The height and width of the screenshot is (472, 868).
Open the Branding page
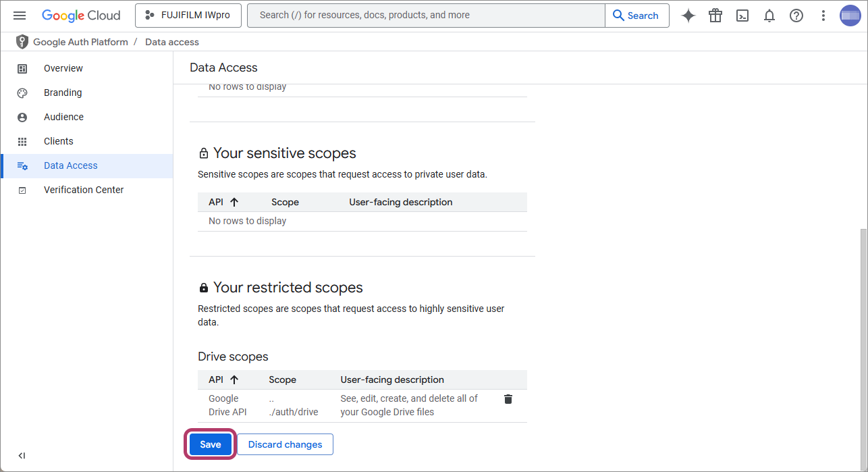[63, 93]
